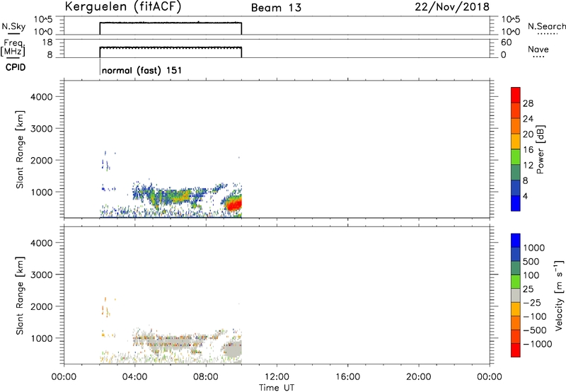
Task: Click the 'CPID' label
Action: coord(16,67)
